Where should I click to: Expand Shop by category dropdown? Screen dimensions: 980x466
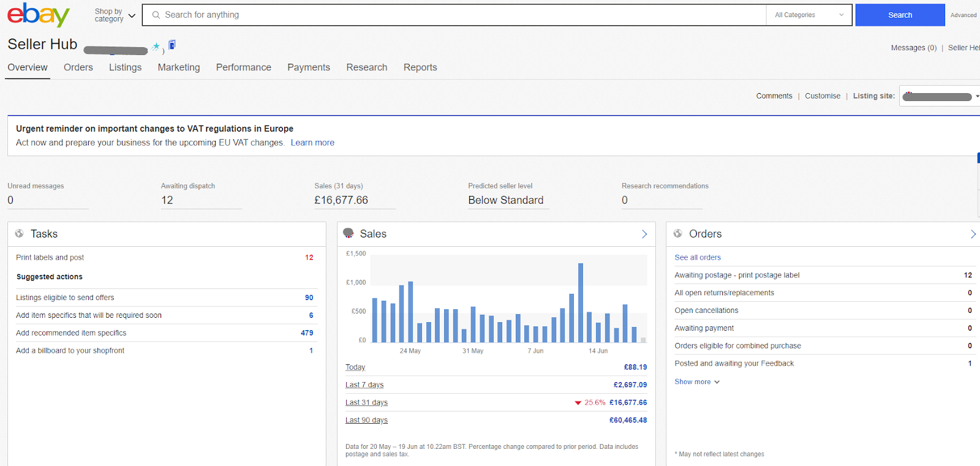115,15
